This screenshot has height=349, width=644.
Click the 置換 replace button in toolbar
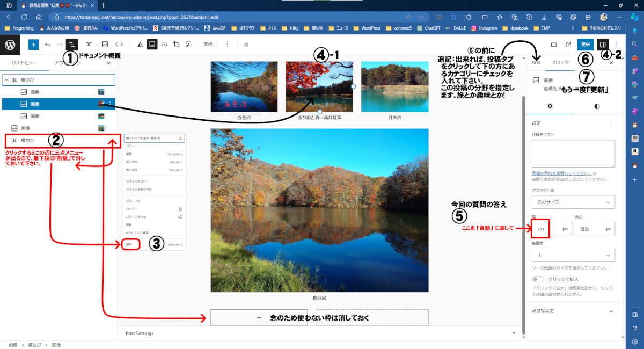point(208,45)
